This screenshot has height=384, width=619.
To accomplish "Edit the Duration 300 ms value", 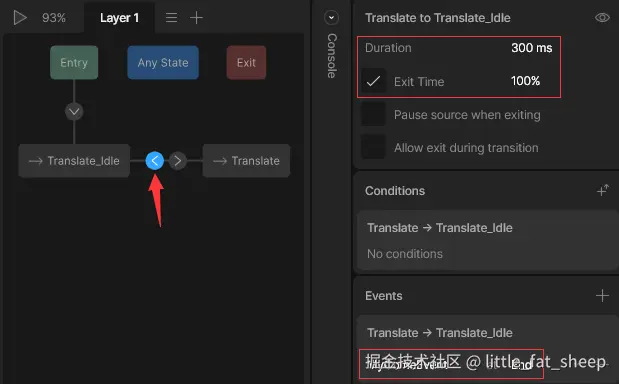I will pyautogui.click(x=531, y=48).
